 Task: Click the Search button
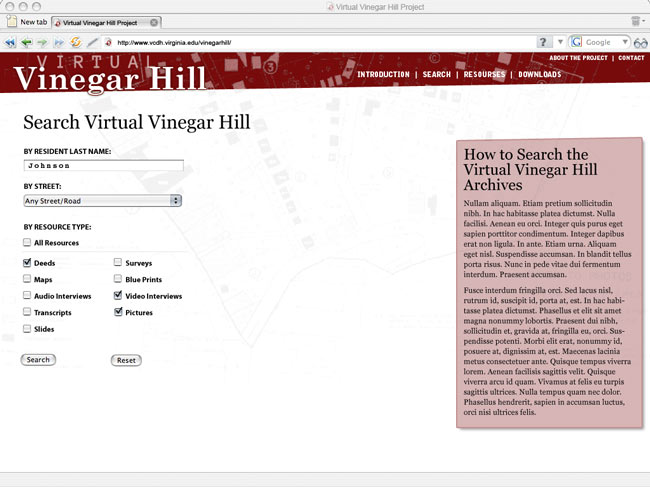[38, 360]
